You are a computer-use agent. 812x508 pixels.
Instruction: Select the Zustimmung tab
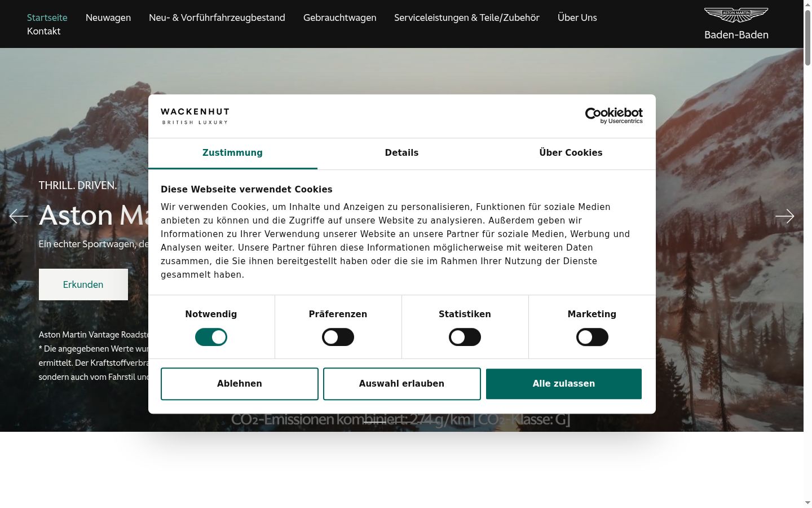coord(233,153)
